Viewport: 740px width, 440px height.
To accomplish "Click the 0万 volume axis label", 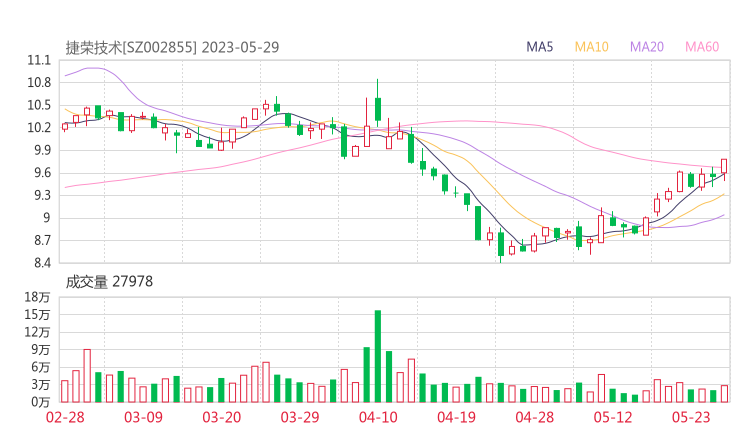I will tap(41, 402).
